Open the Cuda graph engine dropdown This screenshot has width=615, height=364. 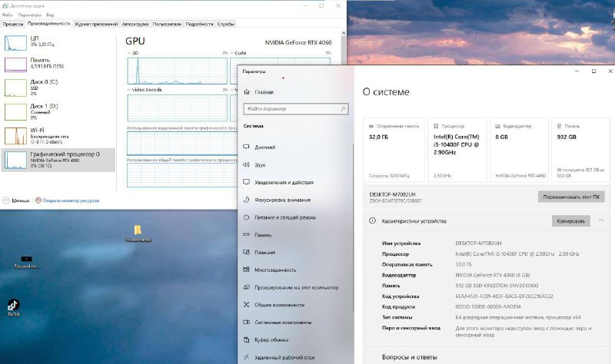click(232, 53)
